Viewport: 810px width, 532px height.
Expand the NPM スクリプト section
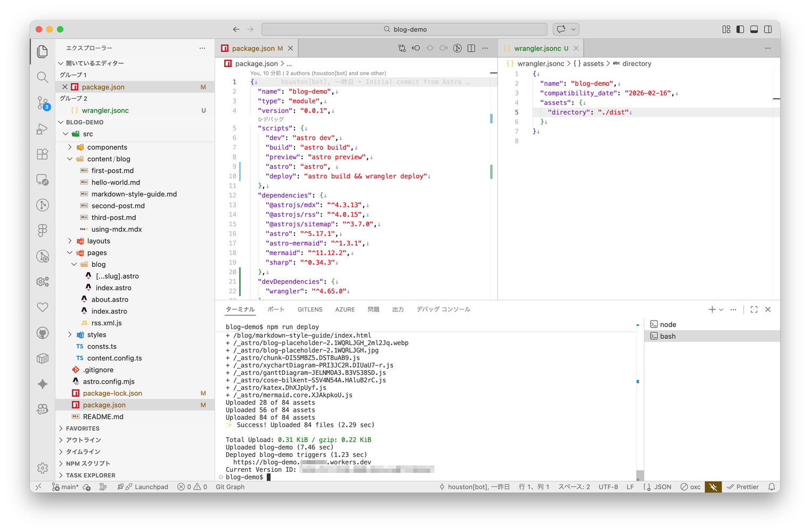pos(88,464)
